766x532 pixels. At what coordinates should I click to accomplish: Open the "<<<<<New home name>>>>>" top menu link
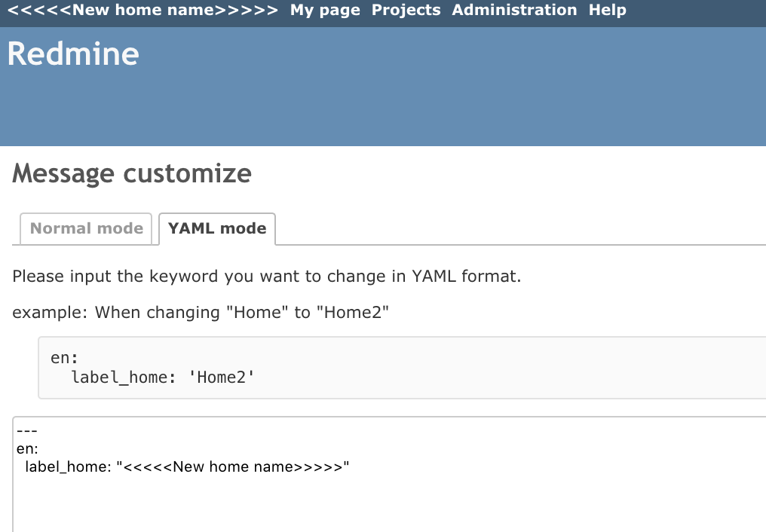pyautogui.click(x=142, y=10)
